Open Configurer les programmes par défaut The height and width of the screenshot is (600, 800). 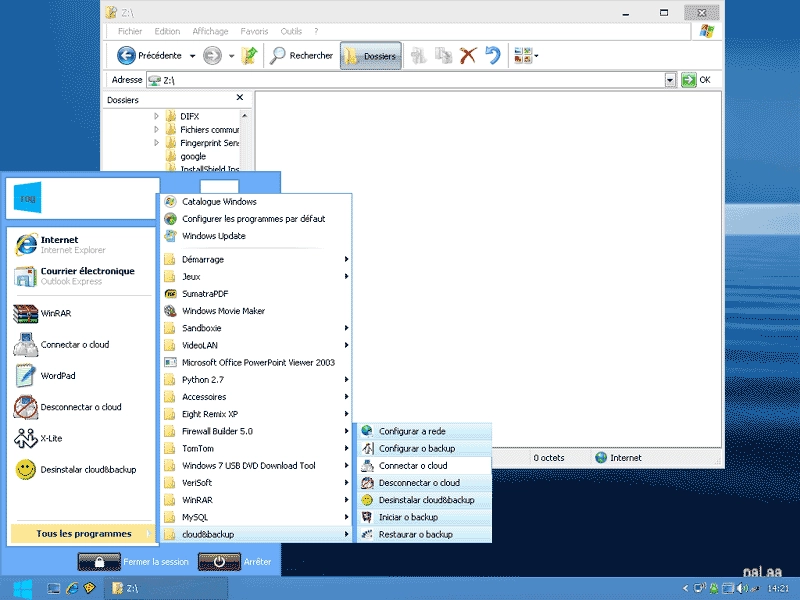[256, 218]
